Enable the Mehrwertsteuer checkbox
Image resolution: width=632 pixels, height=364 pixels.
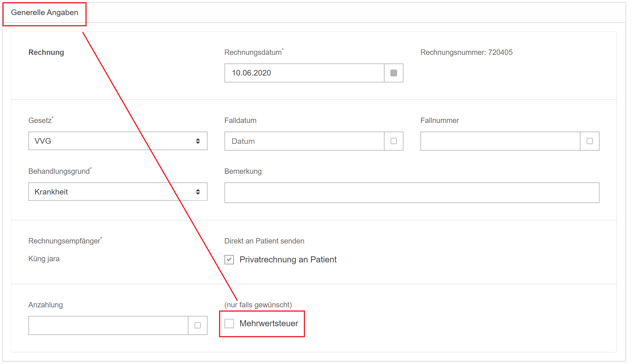[229, 323]
